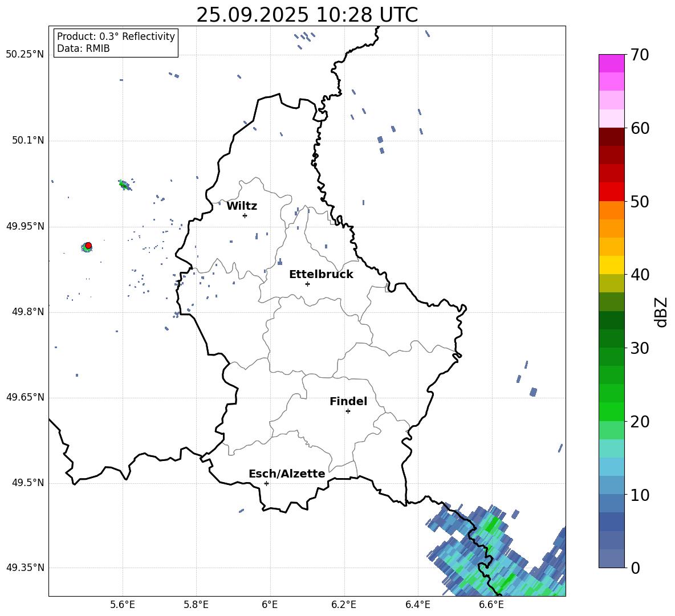Click the dark maroon swatch below 60
Screen dimensions: 675x616
click(x=611, y=137)
